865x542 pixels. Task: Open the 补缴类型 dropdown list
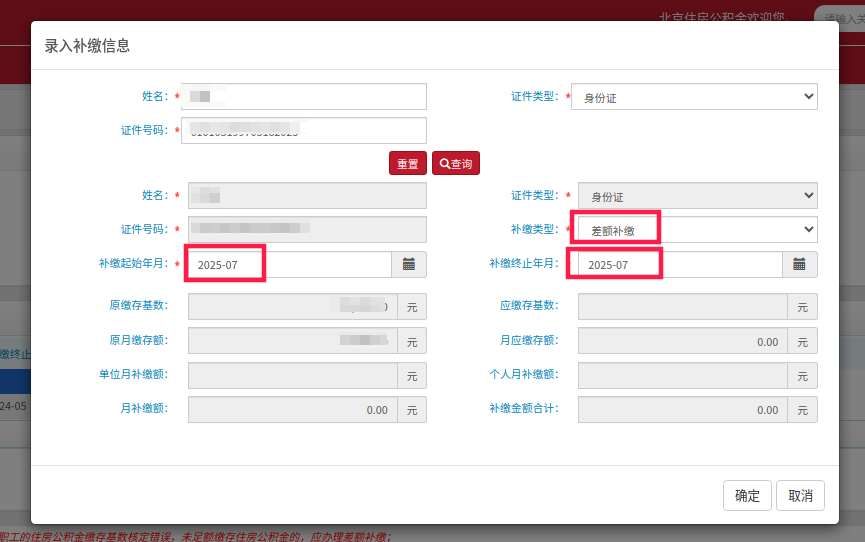(693, 230)
